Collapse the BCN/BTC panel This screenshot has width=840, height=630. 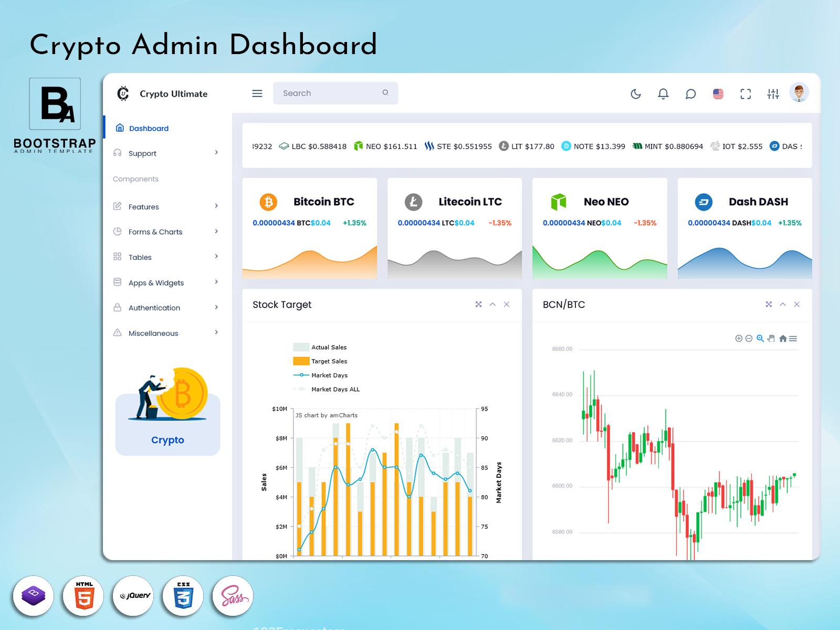tap(783, 304)
